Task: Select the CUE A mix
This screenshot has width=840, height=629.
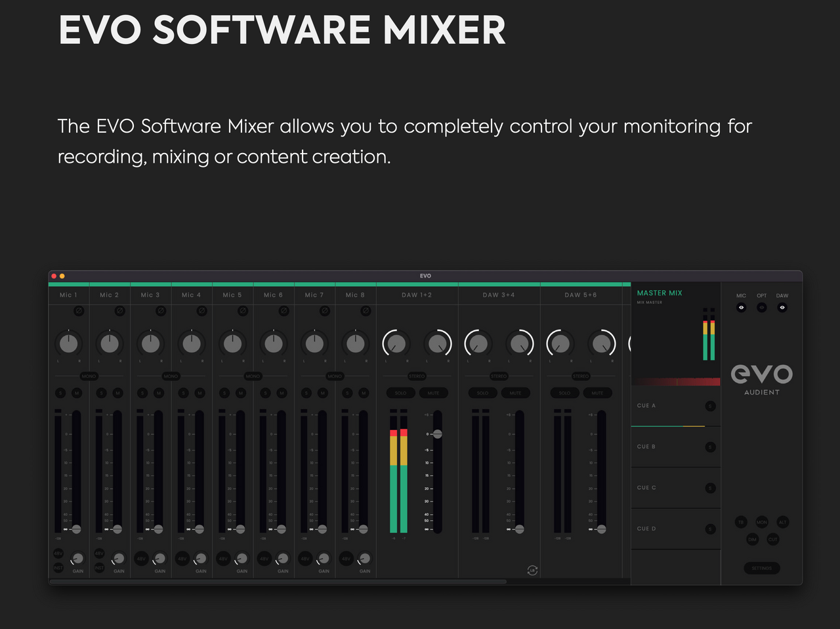Action: pyautogui.click(x=676, y=406)
